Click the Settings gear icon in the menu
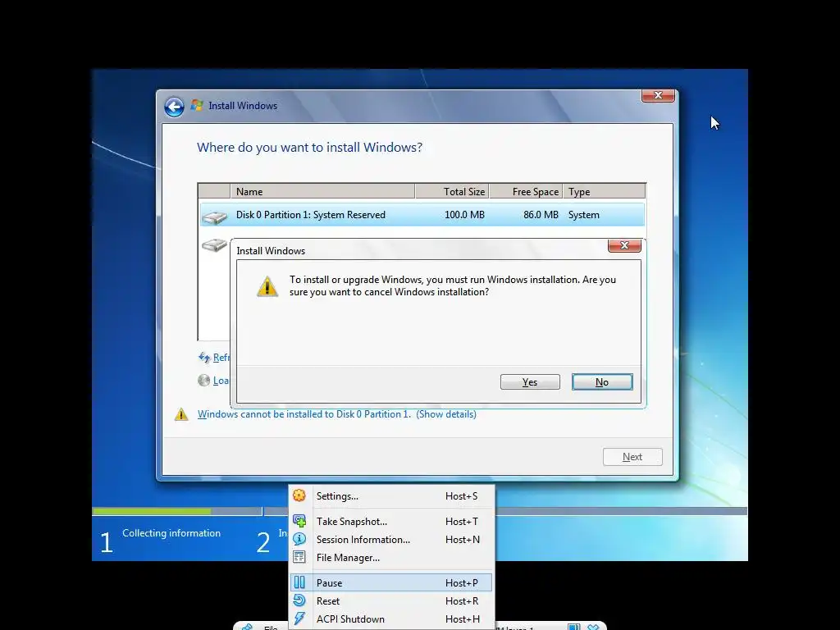Screen dimensions: 840x630 pos(299,495)
